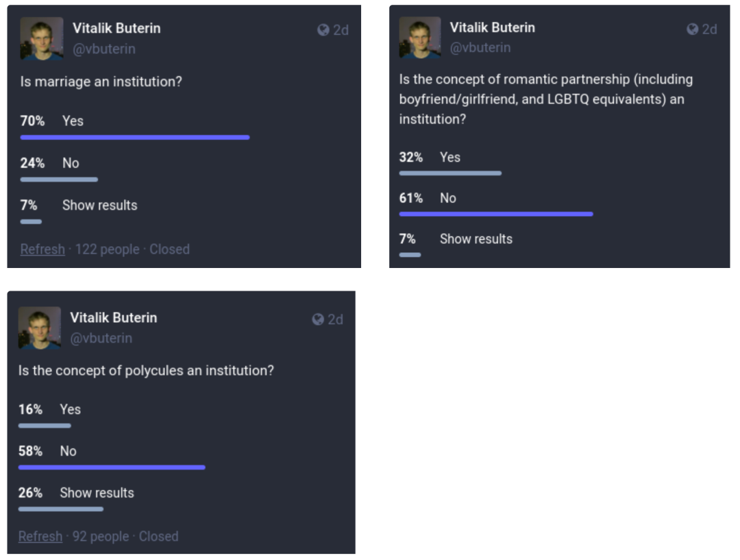Click the globe icon on the polycules poll
The image size is (740, 560).
318,319
